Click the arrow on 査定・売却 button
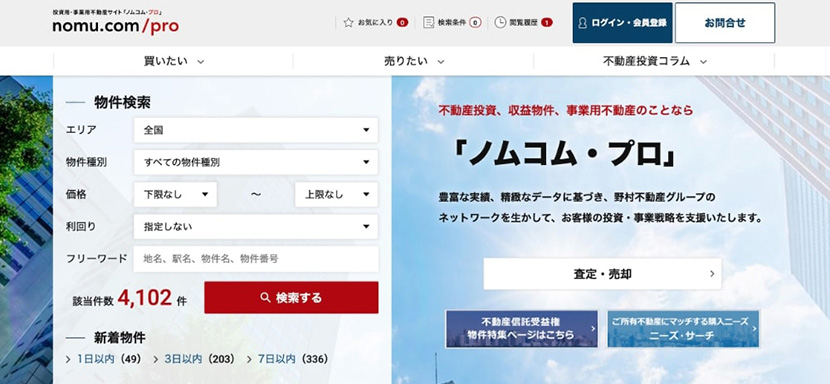The image size is (830, 384). (712, 274)
